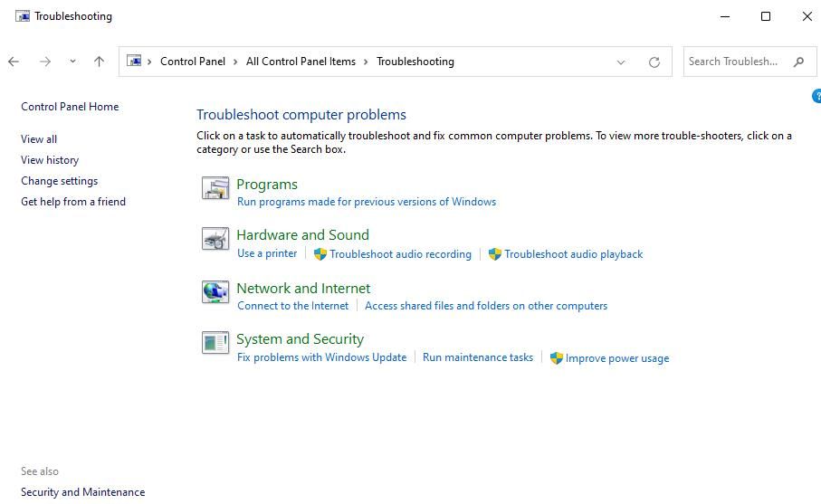Open Access shared files and folders troubleshooter
Image resolution: width=821 pixels, height=504 pixels.
point(486,306)
